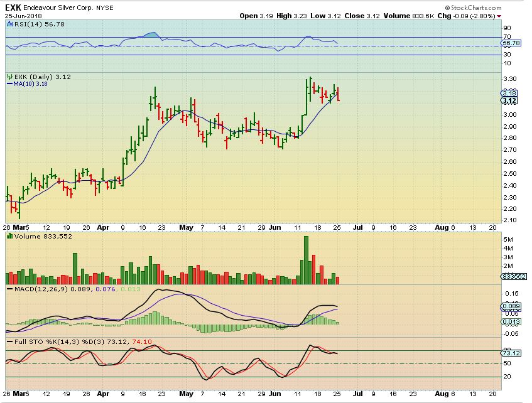Click the 3.18 moving average price tag
The image size is (532, 403).
pos(509,93)
